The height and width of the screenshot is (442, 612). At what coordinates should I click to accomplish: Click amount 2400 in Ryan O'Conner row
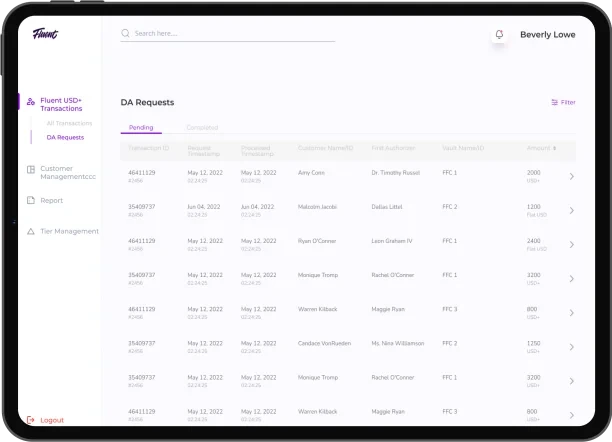click(x=534, y=241)
